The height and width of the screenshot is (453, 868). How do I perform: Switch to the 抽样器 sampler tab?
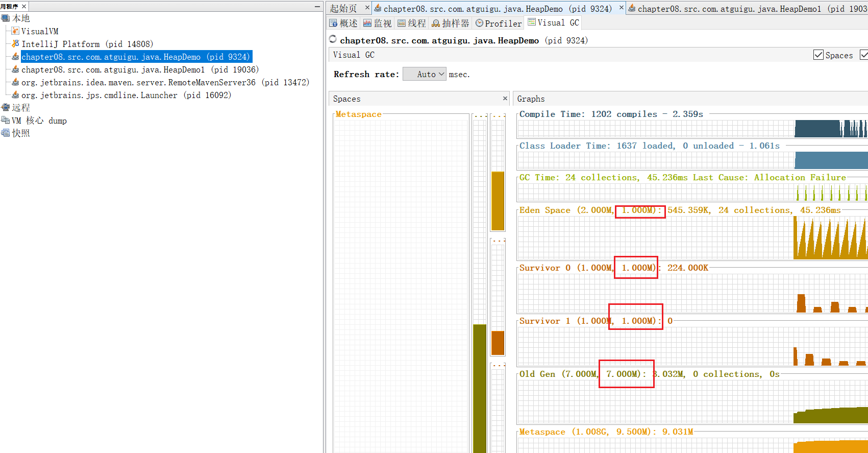[x=450, y=23]
